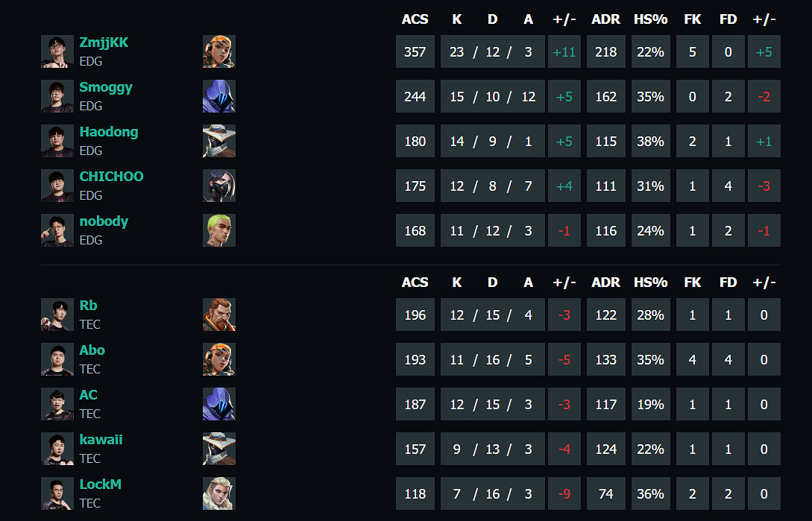Sort players by ADR column header
Image resolution: width=812 pixels, height=521 pixels.
[605, 19]
